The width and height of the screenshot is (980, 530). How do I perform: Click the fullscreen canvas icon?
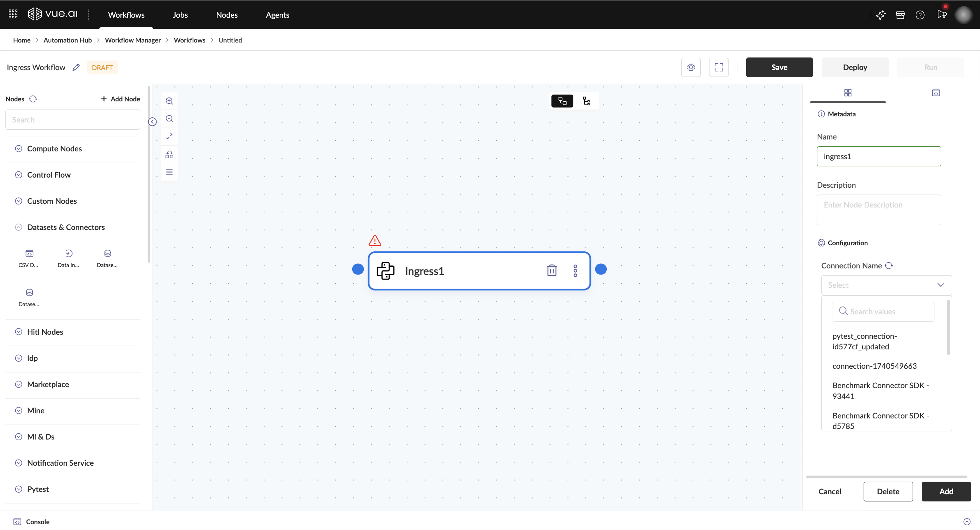(719, 67)
